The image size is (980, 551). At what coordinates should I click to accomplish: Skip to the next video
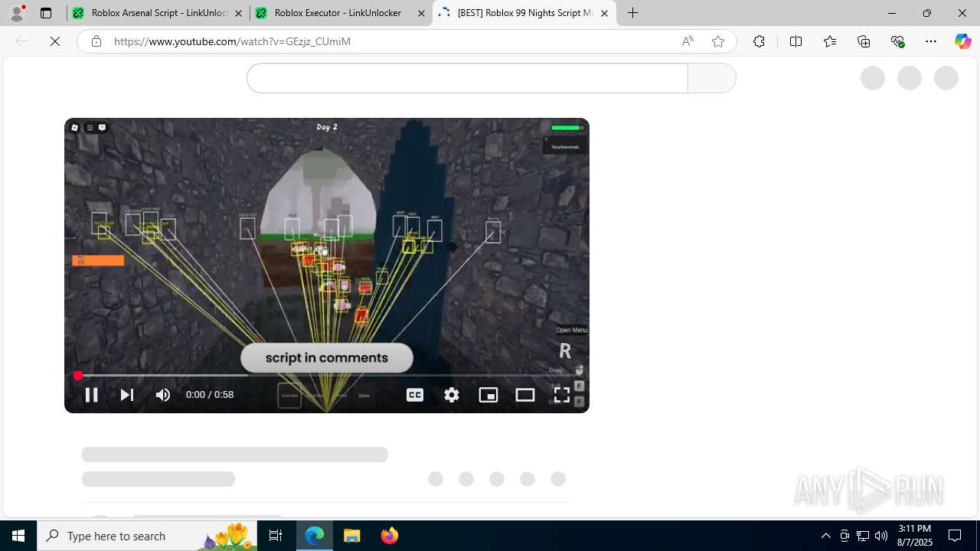coord(127,395)
